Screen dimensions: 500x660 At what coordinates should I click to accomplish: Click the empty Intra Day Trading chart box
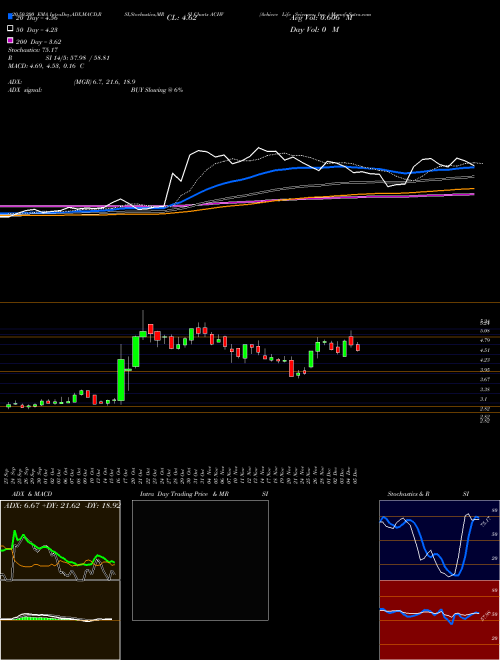200,560
